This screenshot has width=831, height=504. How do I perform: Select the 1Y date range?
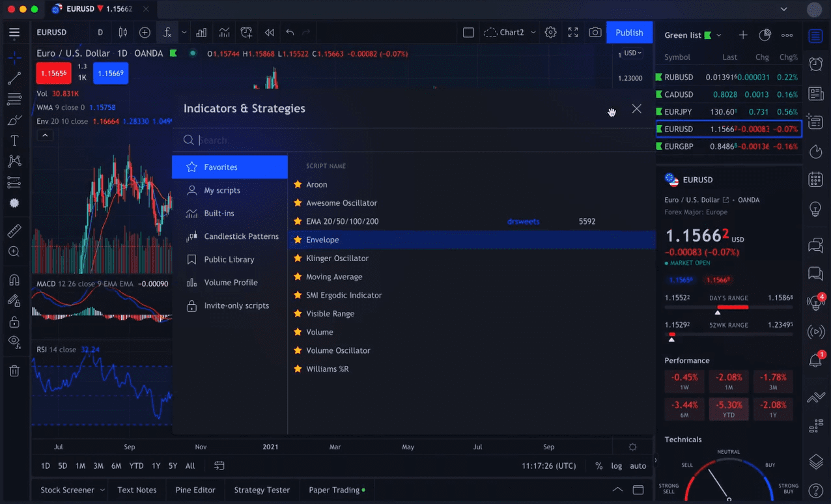point(156,466)
